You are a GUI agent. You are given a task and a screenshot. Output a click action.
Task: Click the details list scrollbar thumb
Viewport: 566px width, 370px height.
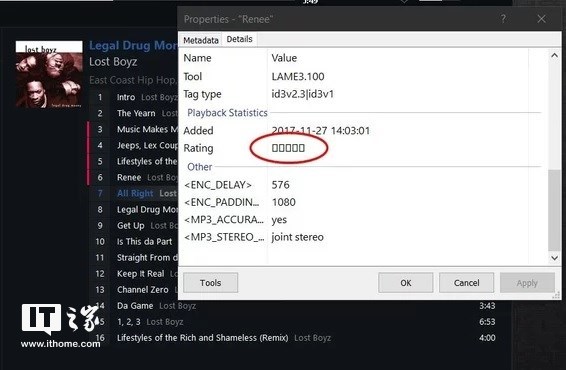[554, 210]
